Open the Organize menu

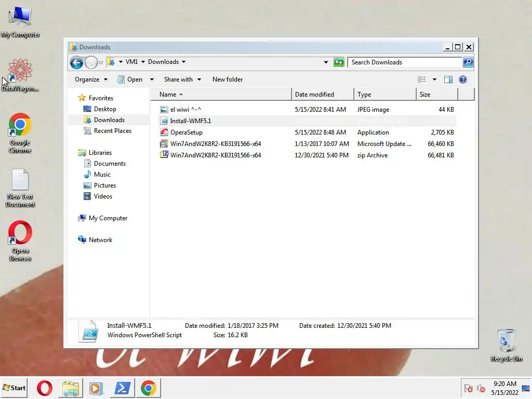coord(91,79)
